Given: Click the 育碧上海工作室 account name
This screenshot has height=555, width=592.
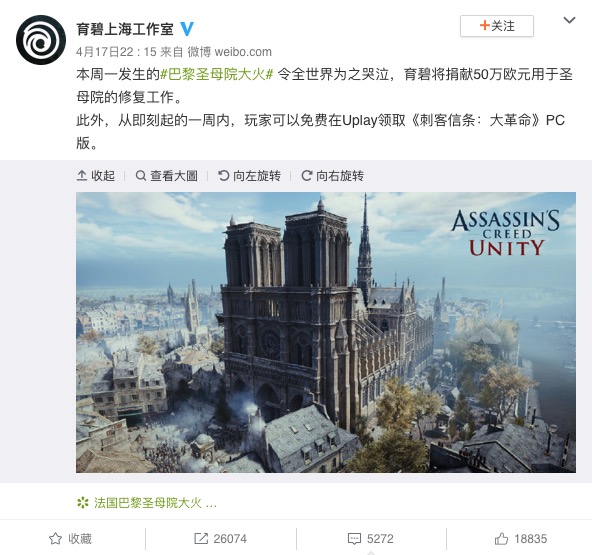Looking at the screenshot, I should pos(125,29).
